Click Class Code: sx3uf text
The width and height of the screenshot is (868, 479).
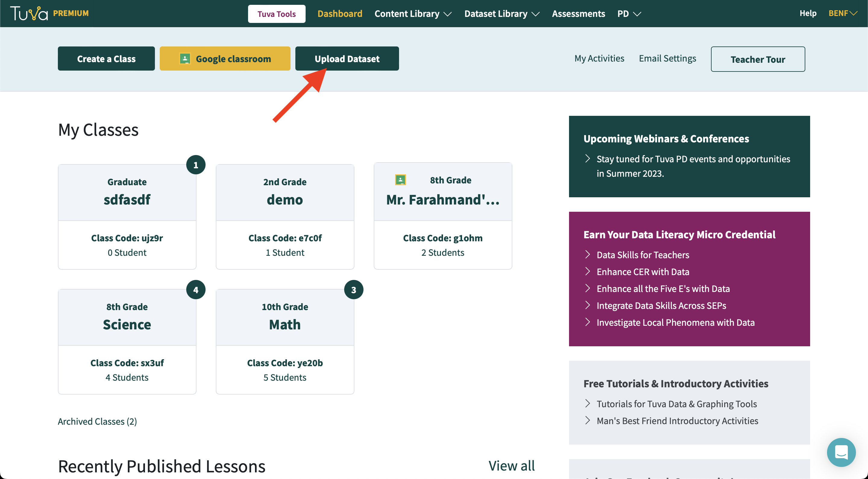click(x=127, y=363)
